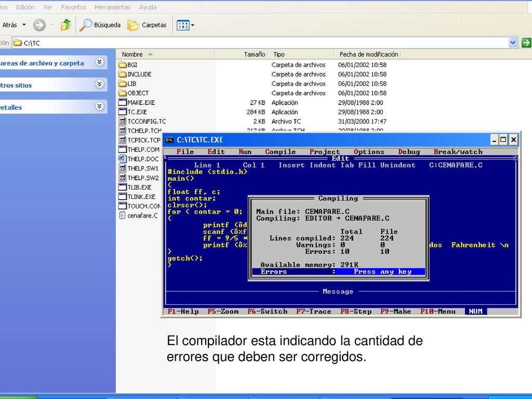Select MAKE.EXE application icon
This screenshot has width=532, height=399.
tap(123, 102)
